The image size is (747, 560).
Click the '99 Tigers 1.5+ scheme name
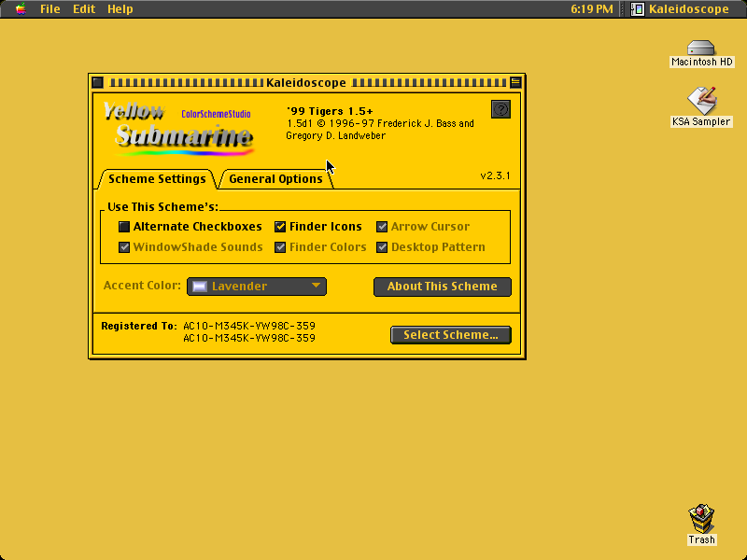(x=330, y=111)
